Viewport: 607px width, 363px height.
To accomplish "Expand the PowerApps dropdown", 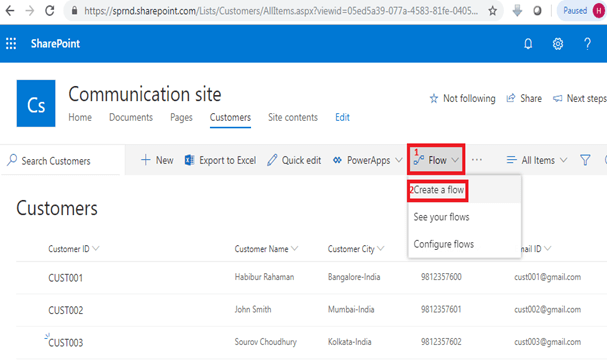I will 368,160.
